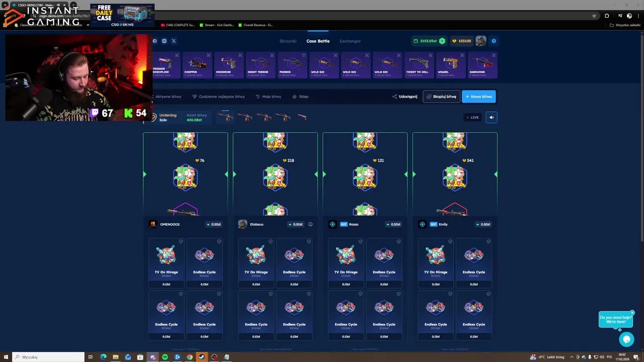This screenshot has height=362, width=644.
Task: Toggle the battle sound speaker button
Action: pos(492,118)
